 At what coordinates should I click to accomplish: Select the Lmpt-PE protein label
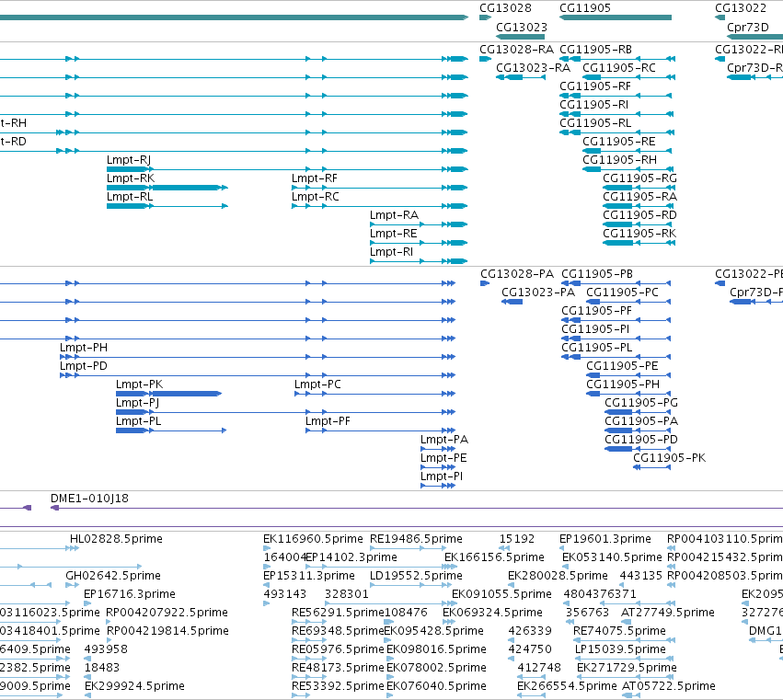tap(443, 458)
